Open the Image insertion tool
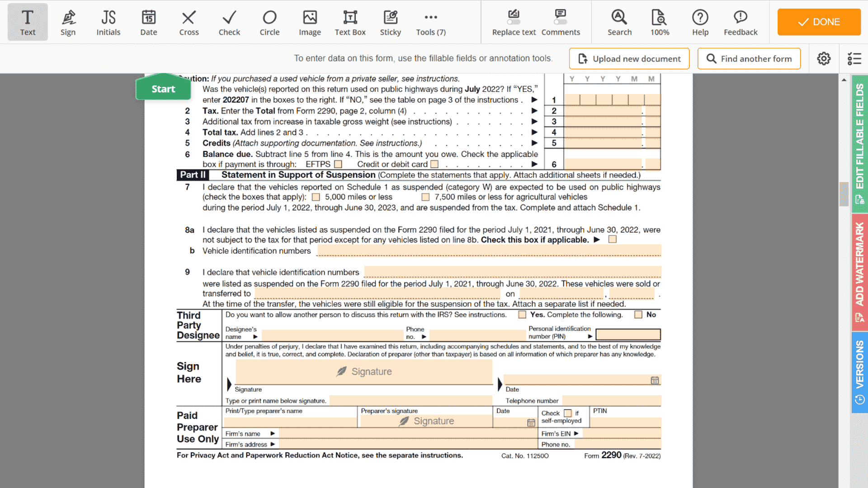 tap(310, 22)
